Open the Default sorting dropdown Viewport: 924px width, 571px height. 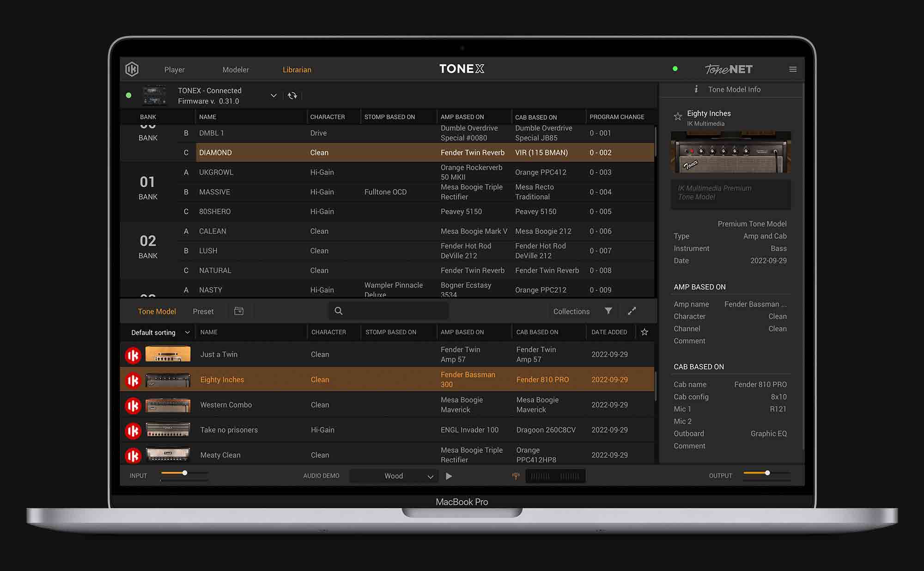pos(160,332)
